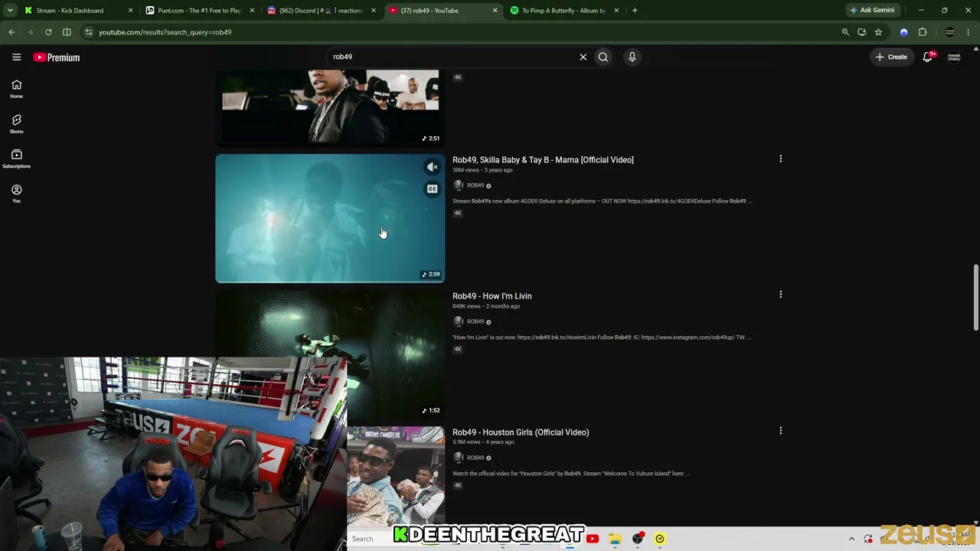This screenshot has height=551, width=980.
Task: Visit ROB49 channel under Houston Girls
Action: (x=475, y=458)
